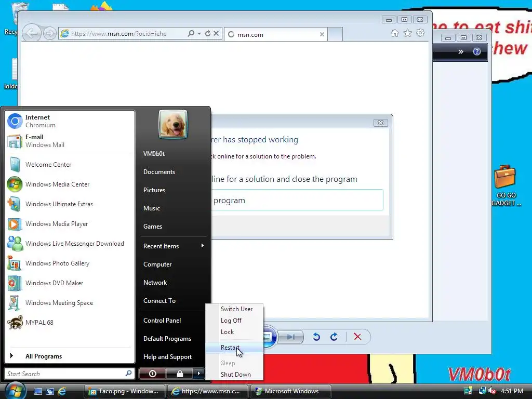Image resolution: width=532 pixels, height=399 pixels.
Task: Rotate photo clockwise
Action: [x=334, y=337]
